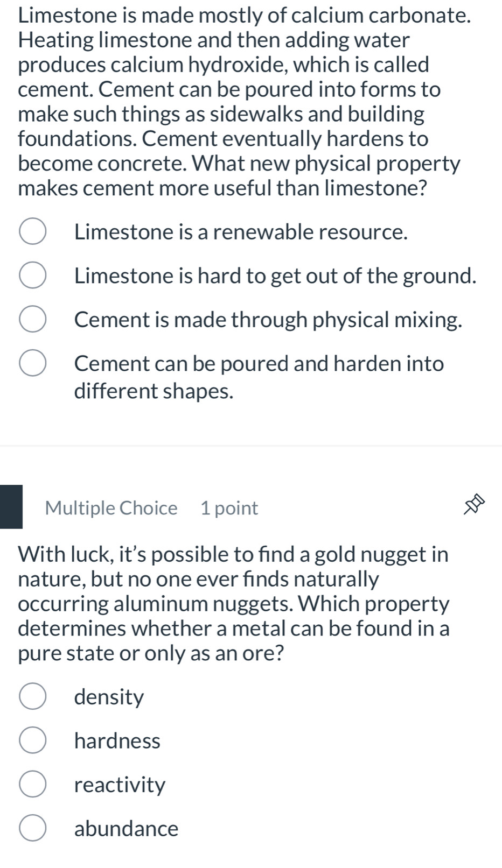Click the 'Cement is made through physical mixing.' text

coord(268,320)
